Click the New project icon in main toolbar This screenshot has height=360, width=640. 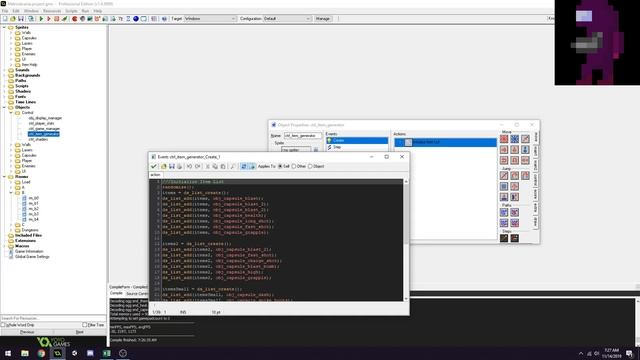pyautogui.click(x=5, y=19)
